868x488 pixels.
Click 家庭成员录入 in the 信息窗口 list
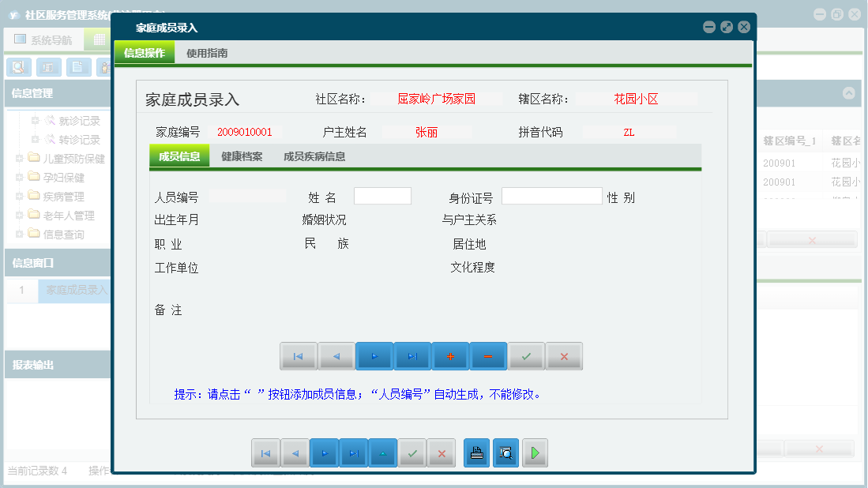click(75, 290)
